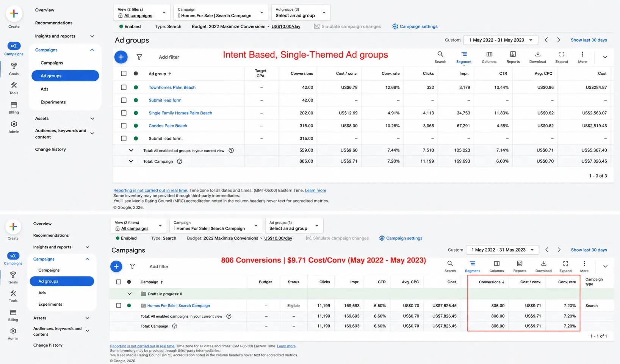Click the 'Add filter' field above the Campaign table
Screen dimensions: 620x364
159,267
